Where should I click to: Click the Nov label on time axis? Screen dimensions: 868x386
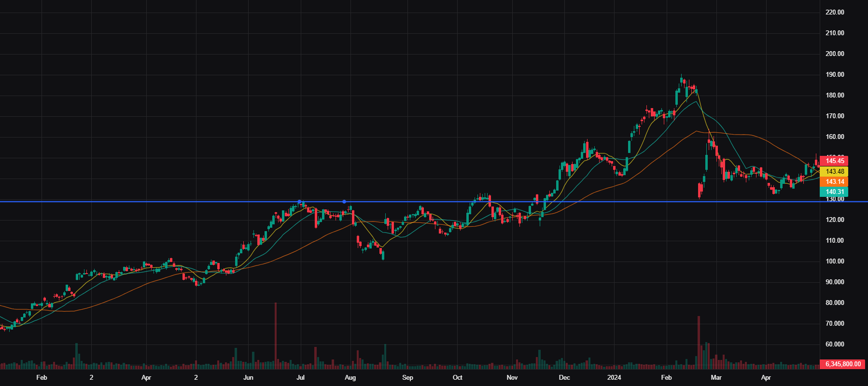(x=512, y=377)
